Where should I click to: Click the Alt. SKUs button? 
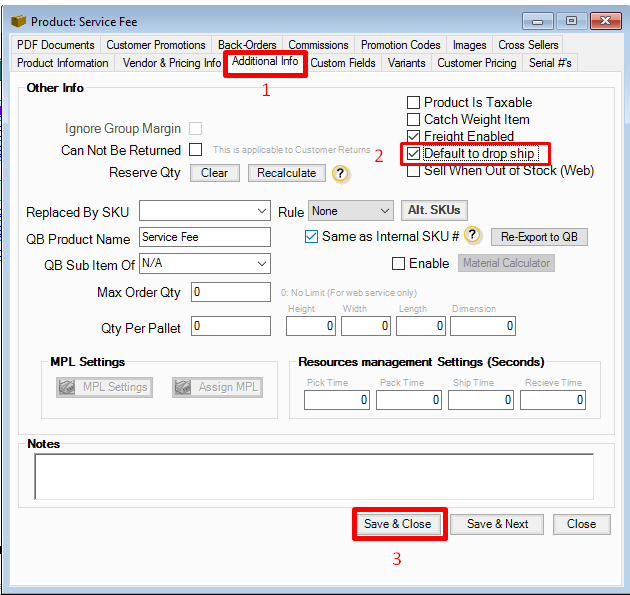[435, 211]
